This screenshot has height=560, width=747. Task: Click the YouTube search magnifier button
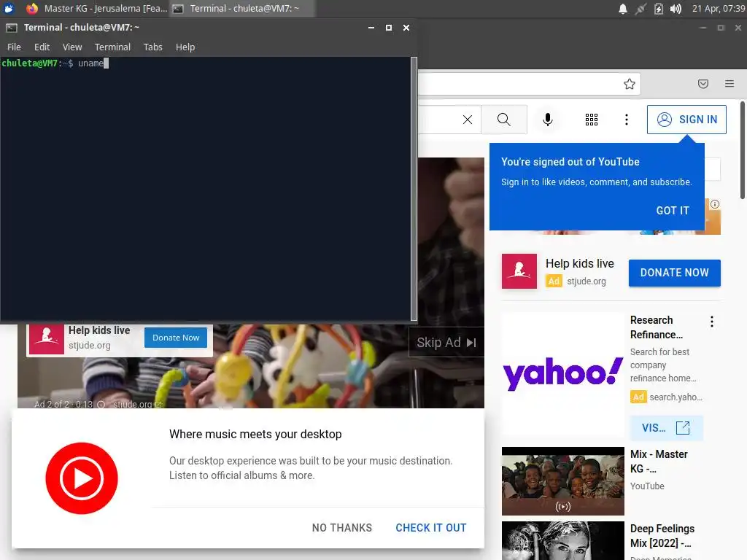[504, 120]
